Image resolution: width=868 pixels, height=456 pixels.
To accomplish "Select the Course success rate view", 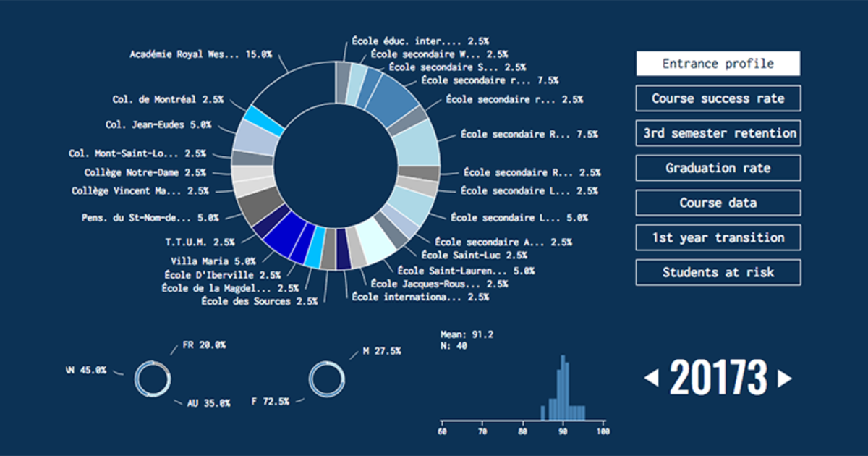I will [718, 98].
